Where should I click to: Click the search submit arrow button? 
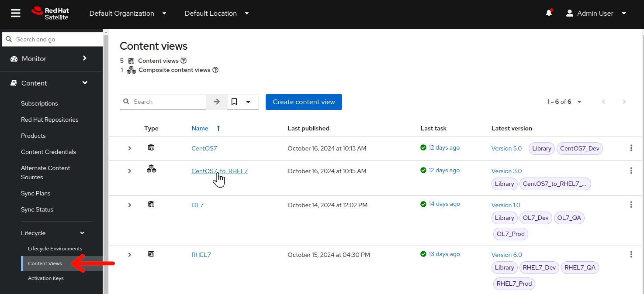click(x=217, y=102)
